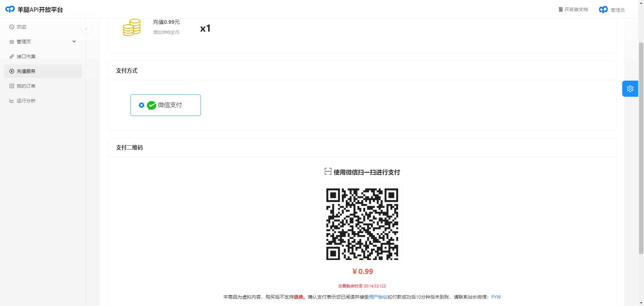Click the gold coins product icon
The image size is (644, 306).
131,28
